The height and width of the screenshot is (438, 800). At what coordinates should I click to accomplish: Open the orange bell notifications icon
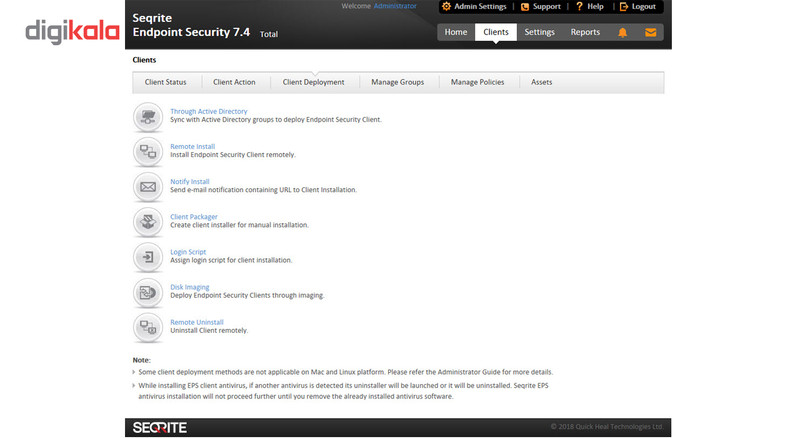622,33
